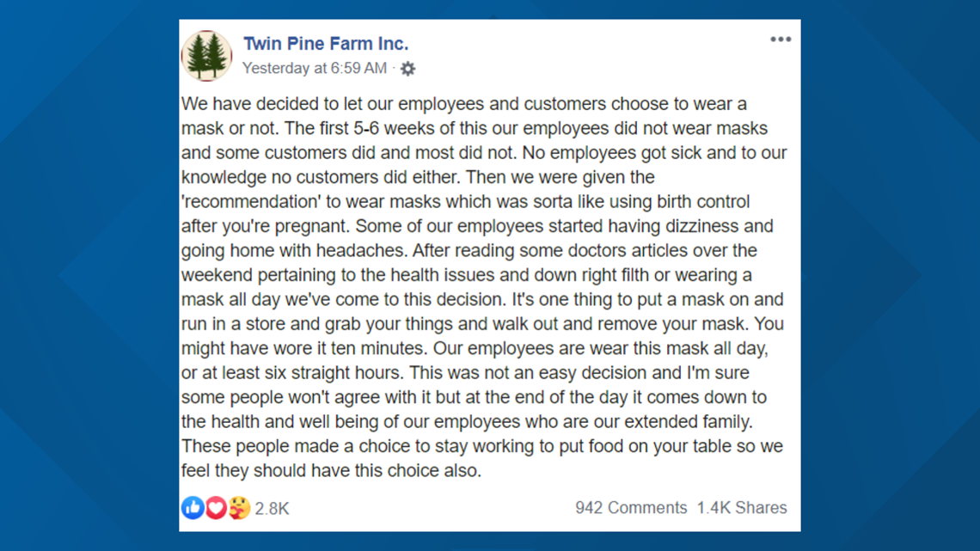Click the phrase 'six straight hours' in post
Image resolution: width=980 pixels, height=551 pixels.
334,373
